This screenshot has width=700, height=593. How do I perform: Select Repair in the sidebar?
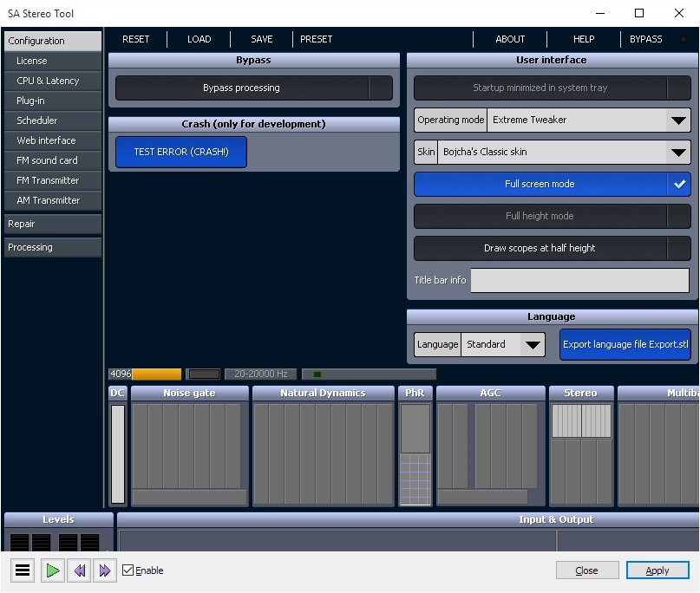[53, 224]
